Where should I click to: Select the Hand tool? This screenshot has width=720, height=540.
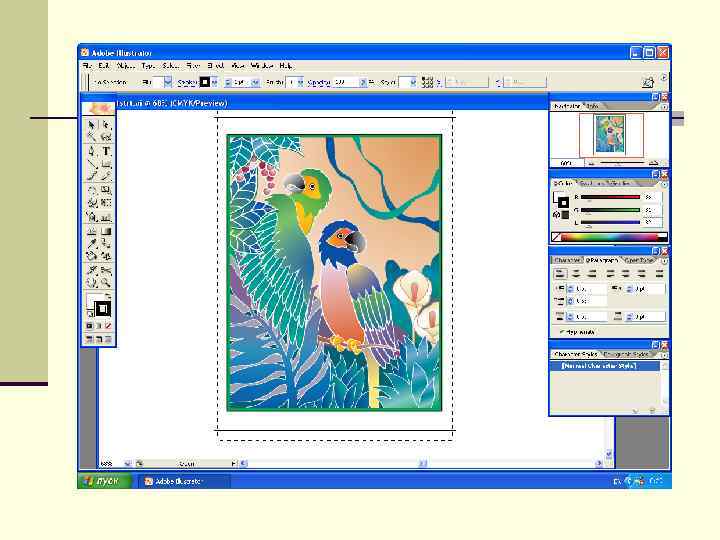coord(92,282)
